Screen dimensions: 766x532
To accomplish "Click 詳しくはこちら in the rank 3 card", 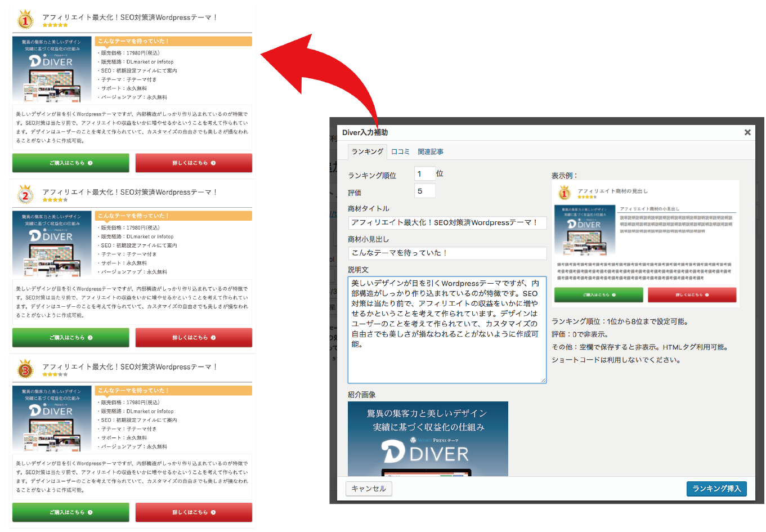I will point(194,512).
